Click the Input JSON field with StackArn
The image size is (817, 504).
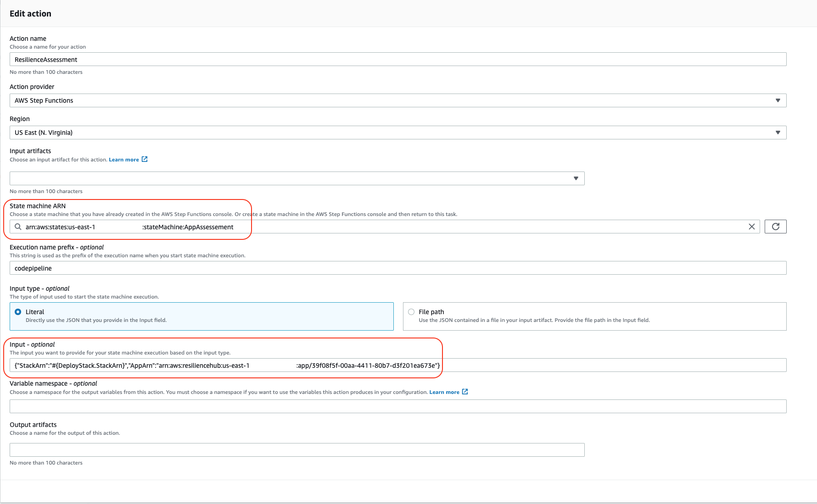[x=398, y=365]
